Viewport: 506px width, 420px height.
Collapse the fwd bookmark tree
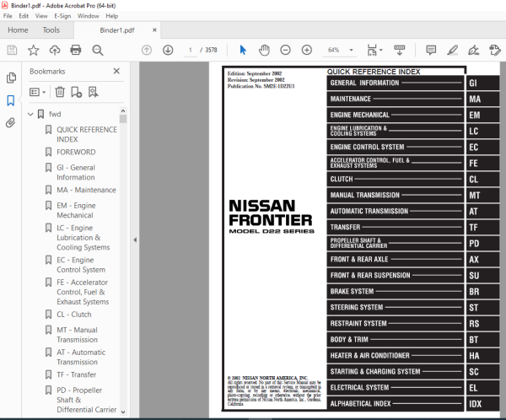coord(30,114)
